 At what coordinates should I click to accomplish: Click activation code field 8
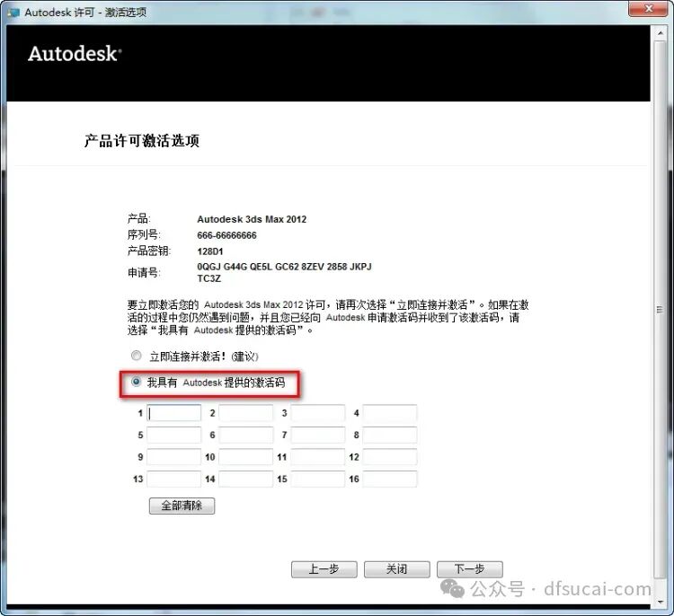click(x=390, y=435)
